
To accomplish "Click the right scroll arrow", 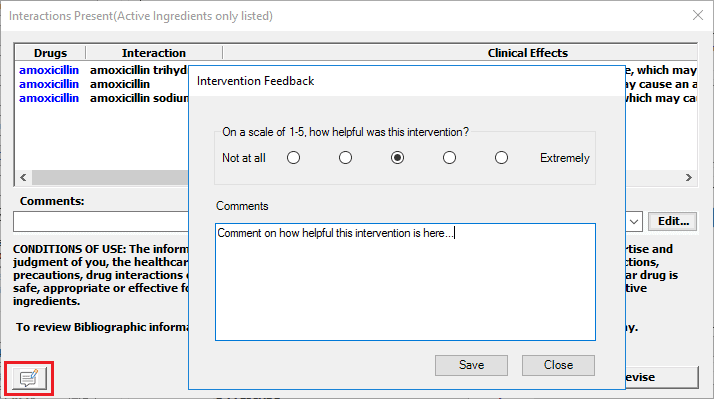I will coord(688,177).
